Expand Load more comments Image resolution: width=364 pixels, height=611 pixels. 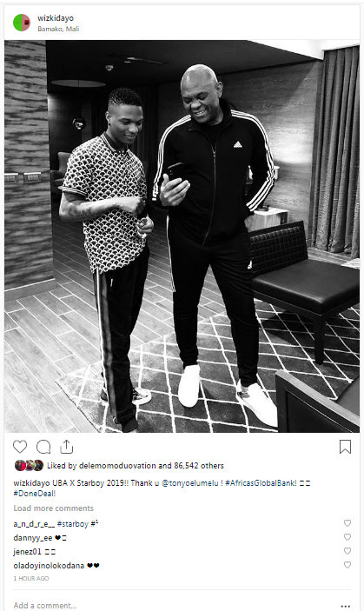tap(53, 508)
